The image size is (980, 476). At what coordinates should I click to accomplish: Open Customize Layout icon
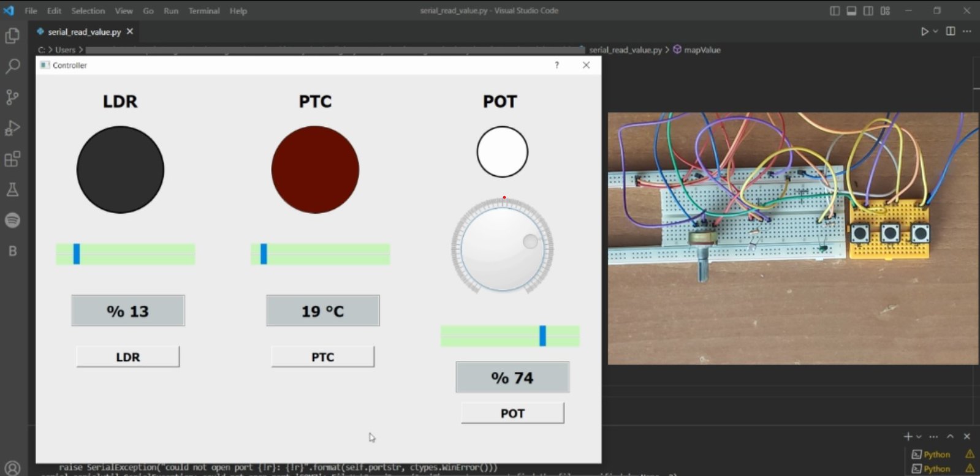point(885,10)
